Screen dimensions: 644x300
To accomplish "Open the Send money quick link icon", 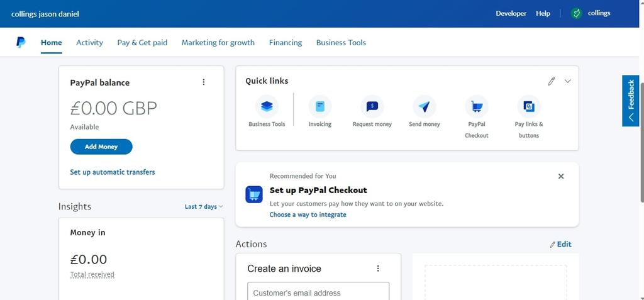I will point(425,107).
